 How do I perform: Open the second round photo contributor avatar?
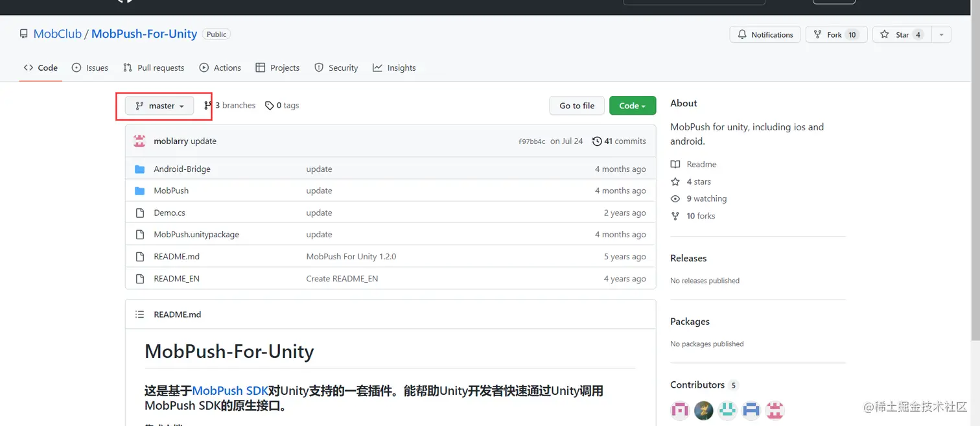[x=704, y=410]
